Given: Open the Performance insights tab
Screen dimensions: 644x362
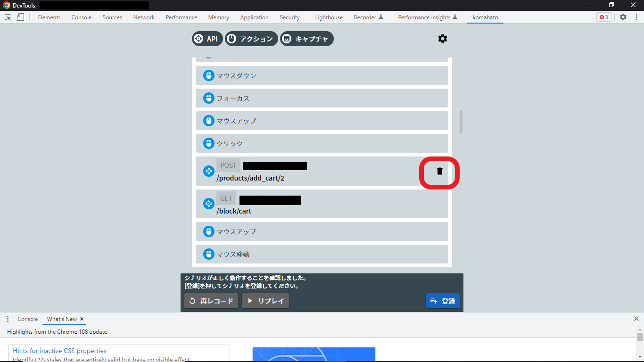Looking at the screenshot, I should [x=428, y=17].
